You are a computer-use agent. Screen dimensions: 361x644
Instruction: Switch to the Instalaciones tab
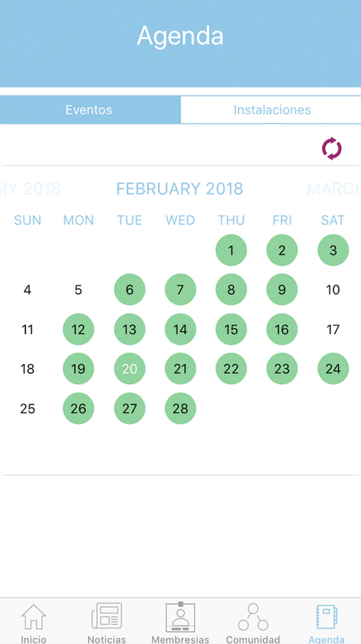272,110
